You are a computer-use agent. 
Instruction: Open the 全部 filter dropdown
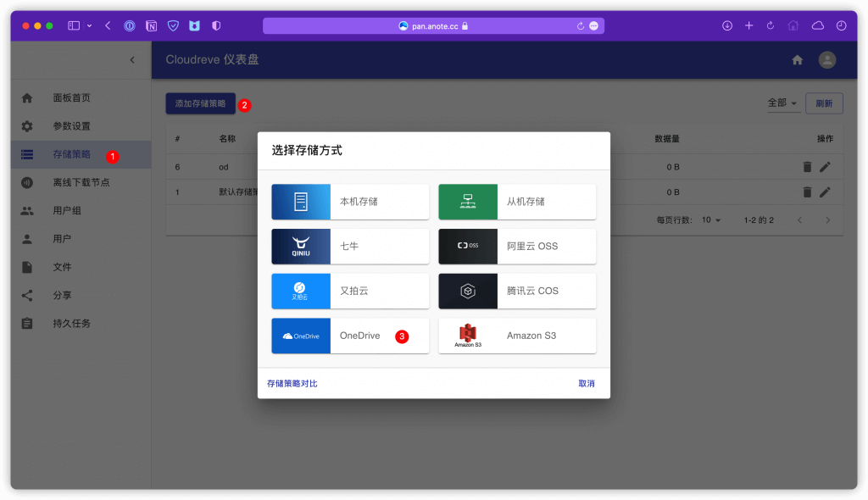click(782, 103)
